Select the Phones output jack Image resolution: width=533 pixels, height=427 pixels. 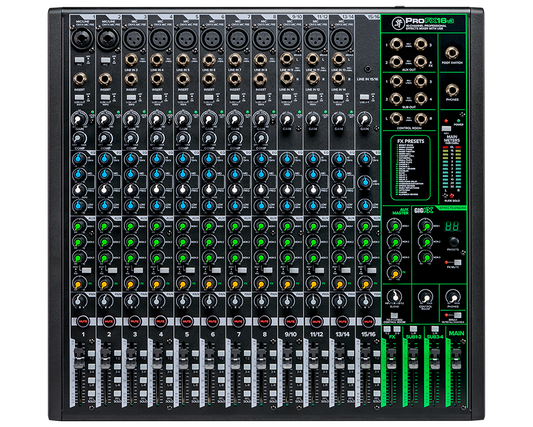(452, 90)
